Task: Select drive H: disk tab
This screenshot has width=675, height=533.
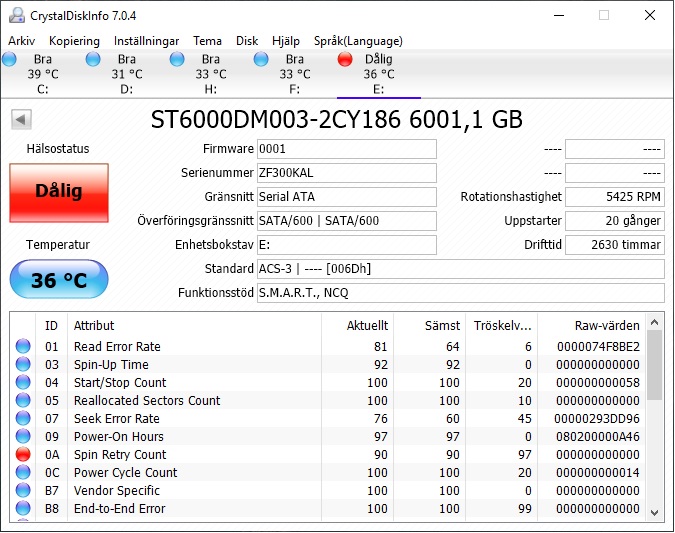Action: tap(211, 74)
